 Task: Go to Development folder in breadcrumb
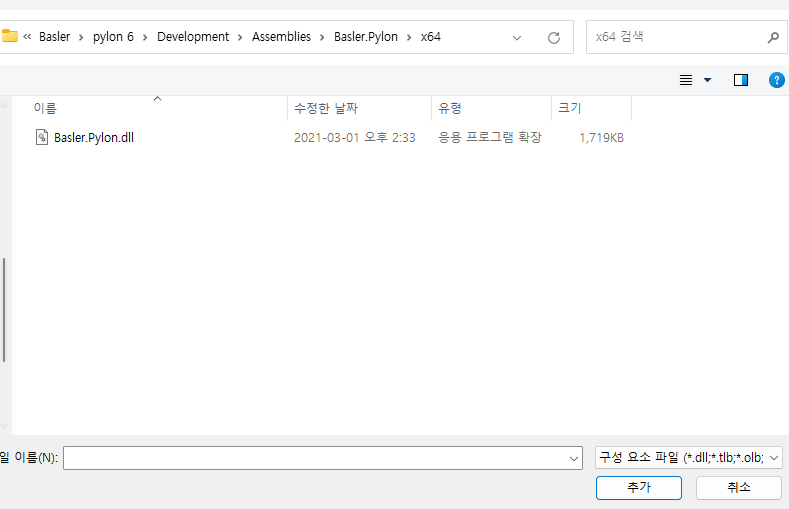[193, 37]
